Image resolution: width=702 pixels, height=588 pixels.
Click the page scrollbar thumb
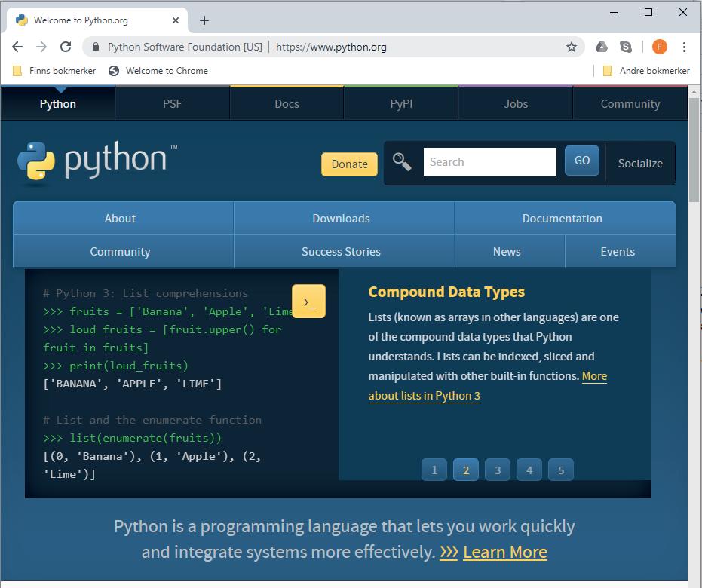click(x=694, y=150)
